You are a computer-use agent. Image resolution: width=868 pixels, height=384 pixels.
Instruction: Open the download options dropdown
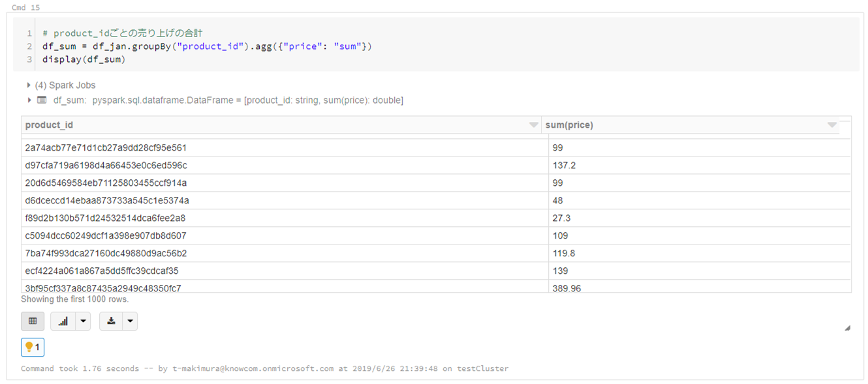click(x=129, y=321)
